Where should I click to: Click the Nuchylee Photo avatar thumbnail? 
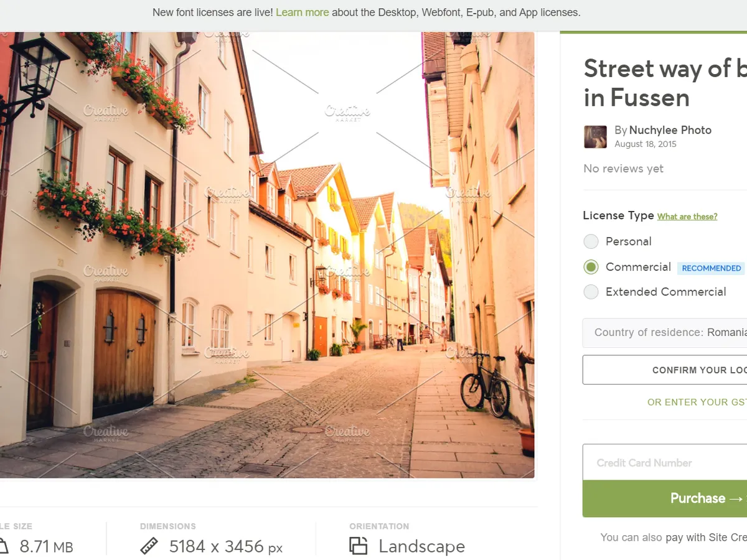tap(595, 137)
